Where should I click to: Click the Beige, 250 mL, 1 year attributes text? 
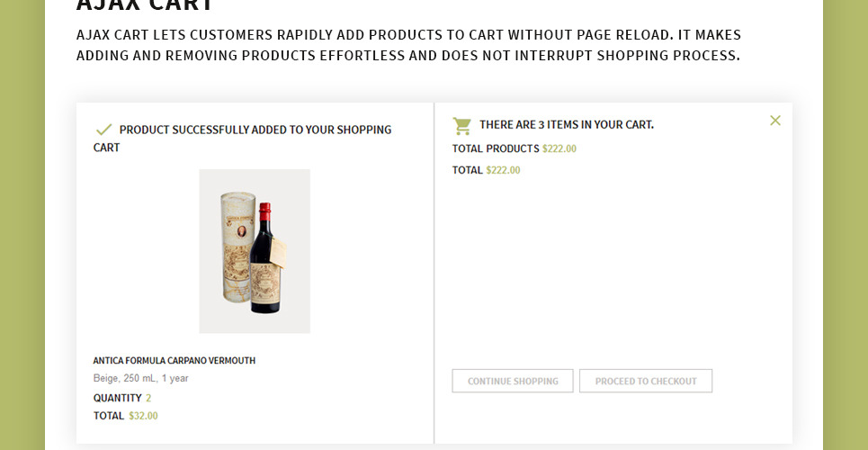[x=140, y=379]
